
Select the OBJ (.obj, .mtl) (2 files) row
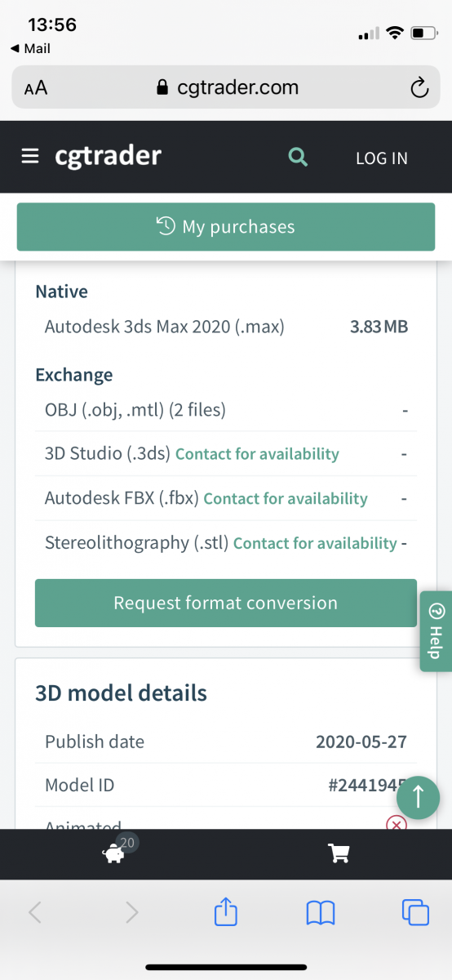tap(226, 410)
